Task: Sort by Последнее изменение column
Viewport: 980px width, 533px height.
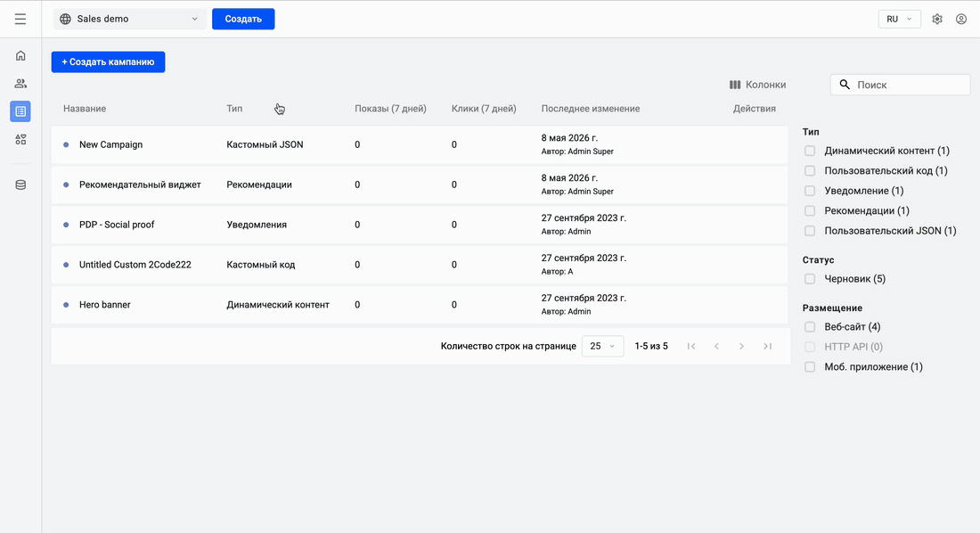Action: tap(591, 108)
